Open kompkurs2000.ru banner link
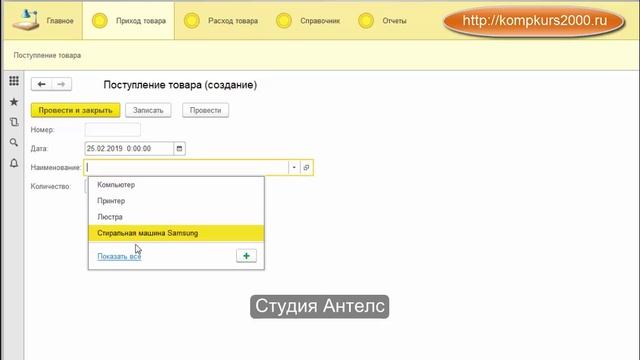This screenshot has height=360, width=640. coord(534,21)
